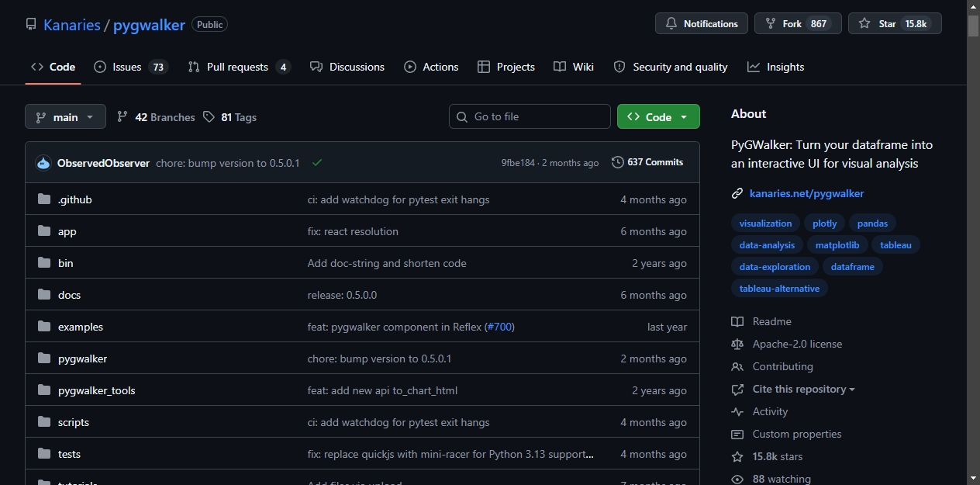Open the Security and quality tab
The height and width of the screenshot is (485, 980).
pyautogui.click(x=671, y=67)
